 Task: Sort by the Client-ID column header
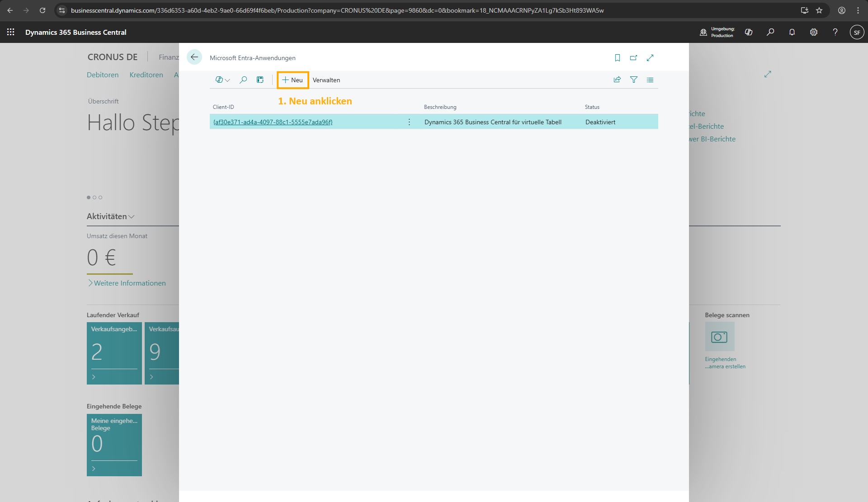click(x=223, y=107)
